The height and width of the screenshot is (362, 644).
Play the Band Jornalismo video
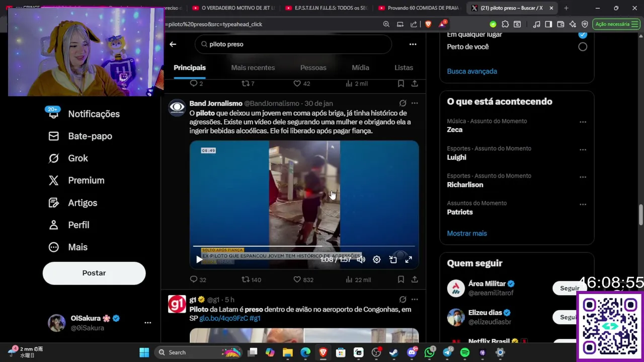coord(199,259)
